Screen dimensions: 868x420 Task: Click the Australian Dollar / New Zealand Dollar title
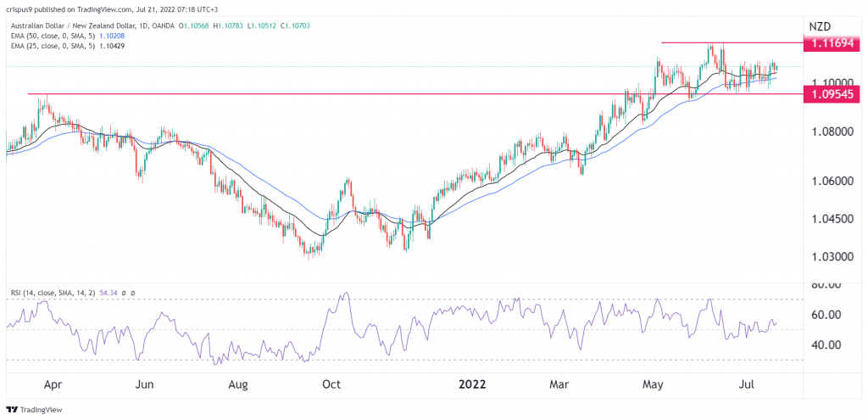pos(72,25)
